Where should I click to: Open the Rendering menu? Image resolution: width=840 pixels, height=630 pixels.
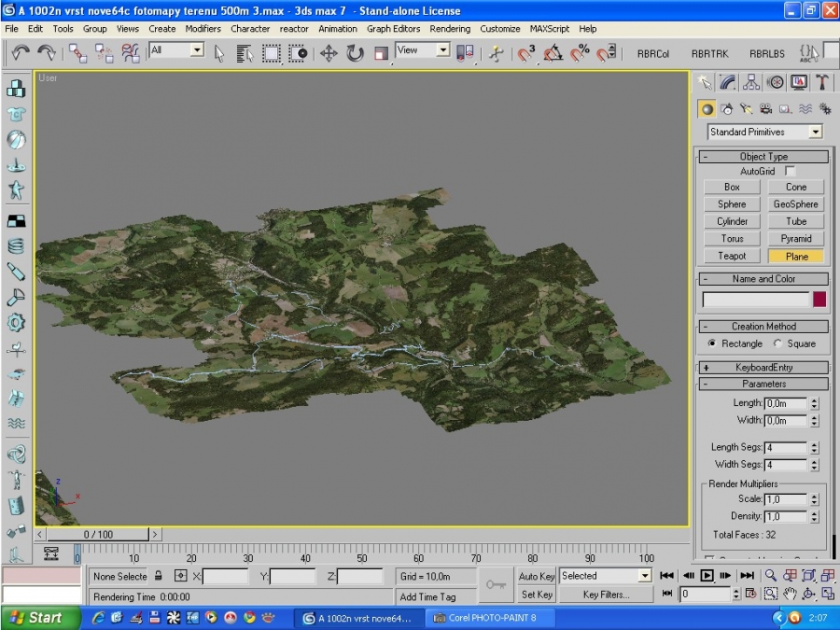(x=450, y=29)
